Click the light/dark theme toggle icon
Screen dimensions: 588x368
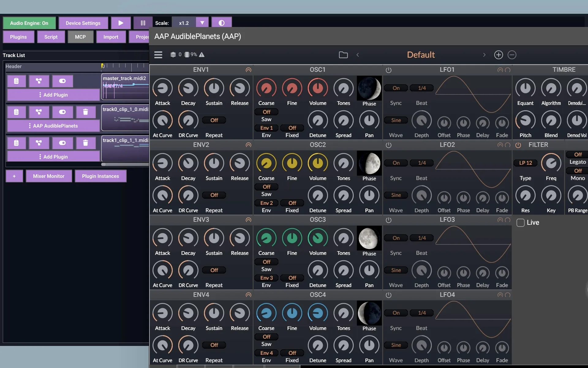pyautogui.click(x=221, y=23)
